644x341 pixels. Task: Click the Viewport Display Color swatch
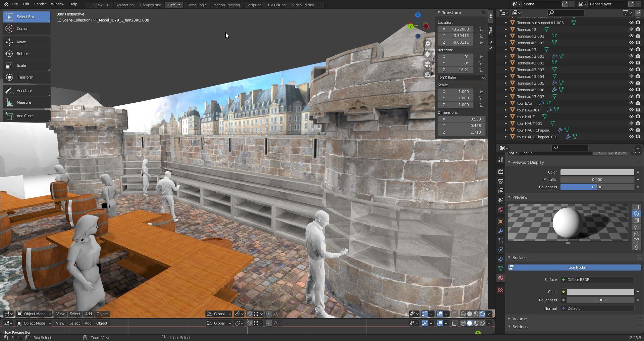pos(597,172)
